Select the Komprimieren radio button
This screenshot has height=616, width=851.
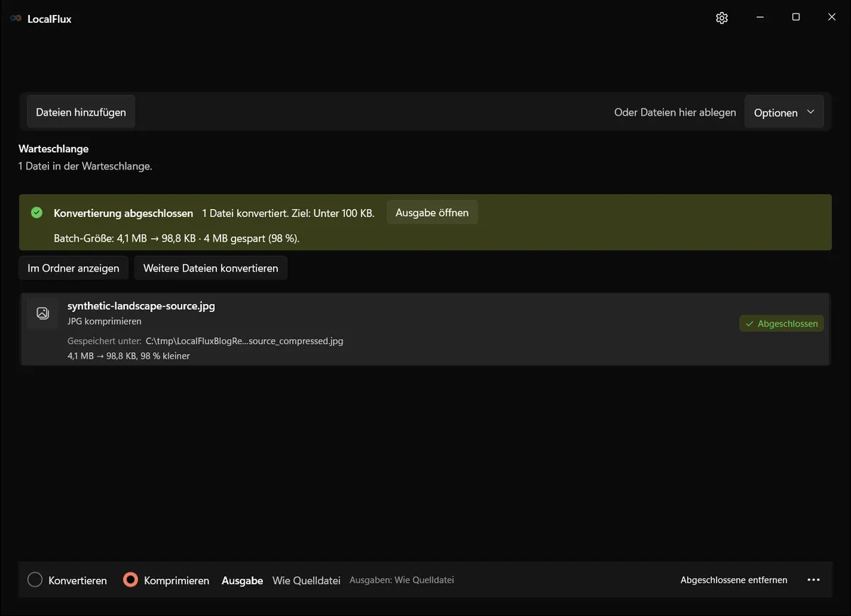(x=130, y=580)
